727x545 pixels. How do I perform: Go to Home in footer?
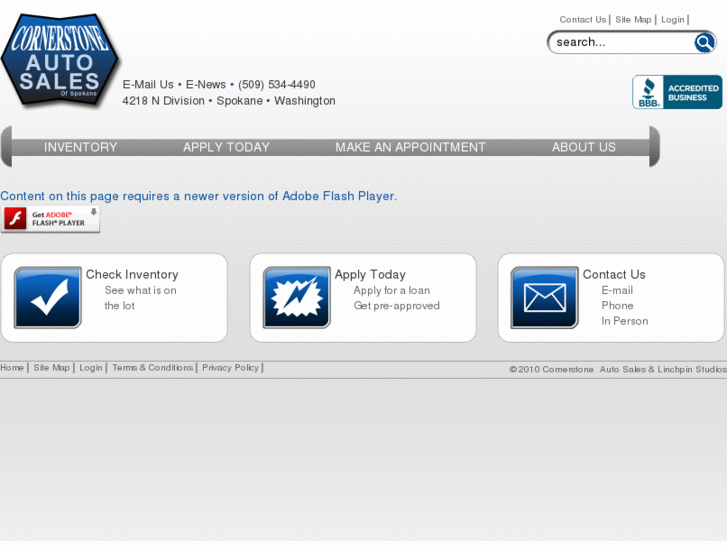pos(12,368)
